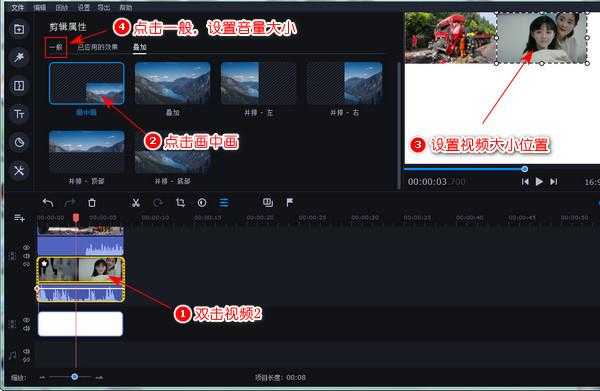Viewport: 600px width, 391px height.
Task: Click the 项目长度: 00:08 status text
Action: click(x=280, y=378)
